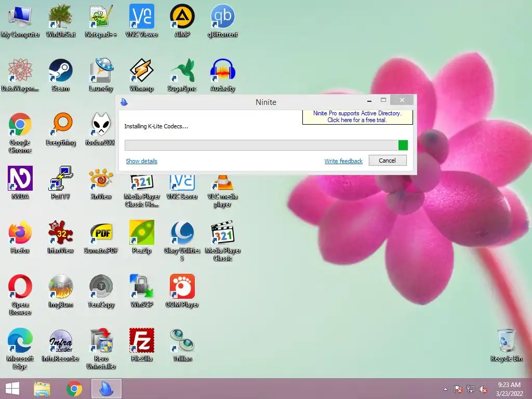Click the Media Player Classic Home Cinema icon

coord(142,192)
